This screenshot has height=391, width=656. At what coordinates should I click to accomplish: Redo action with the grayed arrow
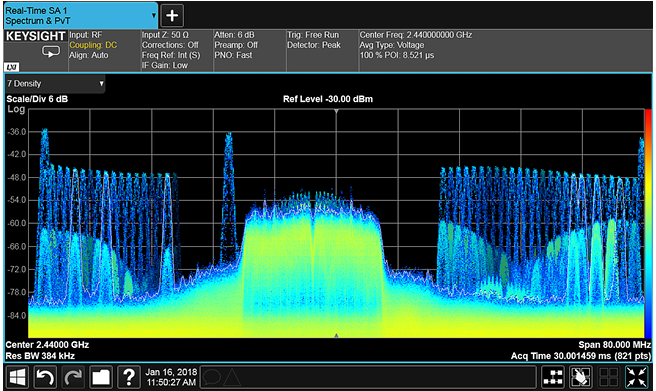(73, 378)
